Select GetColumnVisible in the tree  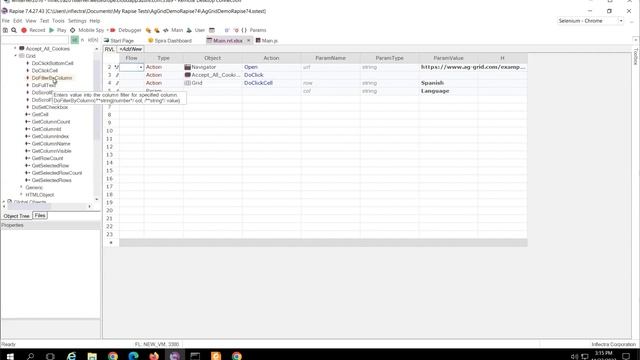(x=51, y=151)
